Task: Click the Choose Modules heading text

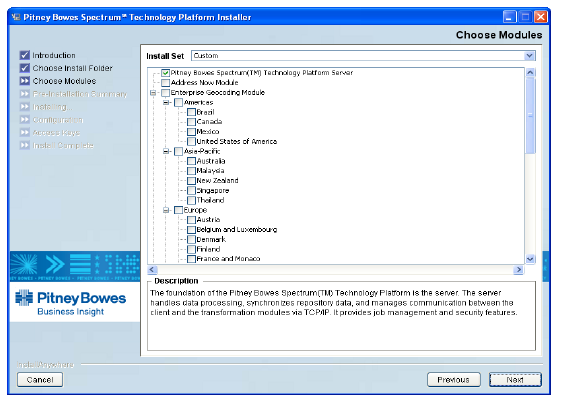Action: point(499,35)
